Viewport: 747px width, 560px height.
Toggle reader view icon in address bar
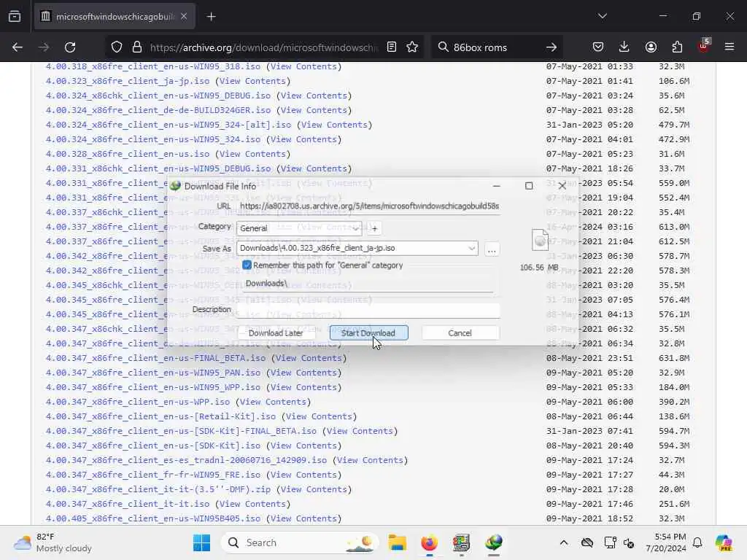[x=392, y=47]
